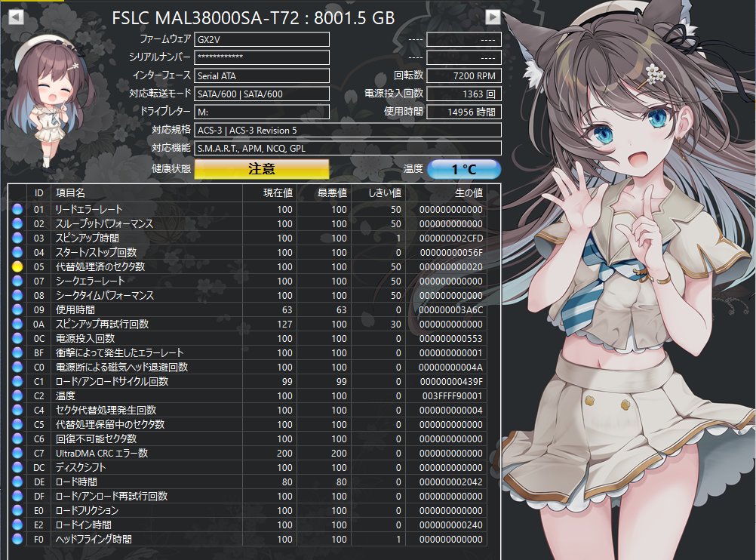This screenshot has height=560, width=756.
Task: Click the drive letter field M:
Action: pyautogui.click(x=262, y=112)
